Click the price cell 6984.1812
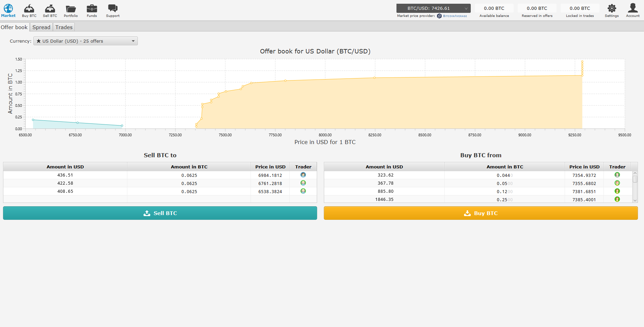The height and width of the screenshot is (327, 644). click(x=270, y=175)
